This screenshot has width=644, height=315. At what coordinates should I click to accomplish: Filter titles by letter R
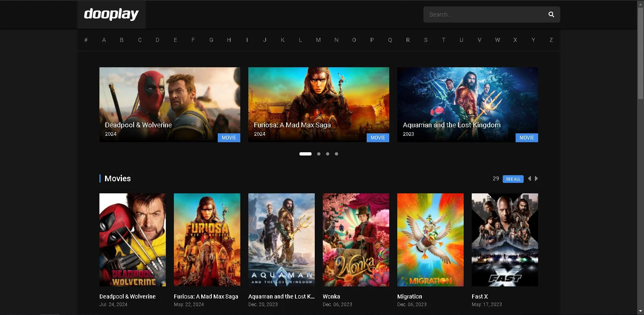pos(408,40)
